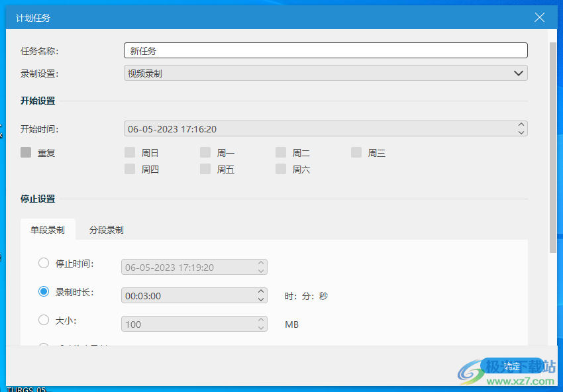Switch to the 分段录制 tab
The image size is (563, 392).
106,230
